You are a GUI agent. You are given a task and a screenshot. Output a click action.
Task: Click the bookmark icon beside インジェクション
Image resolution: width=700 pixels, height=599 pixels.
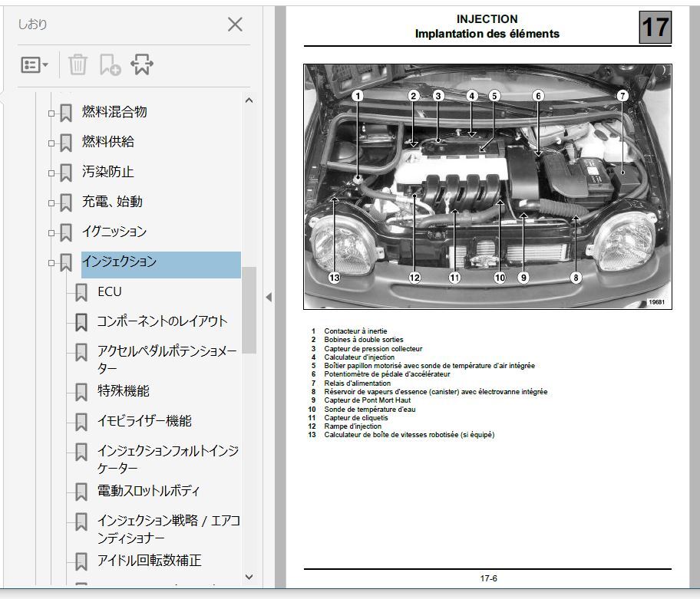(x=66, y=263)
